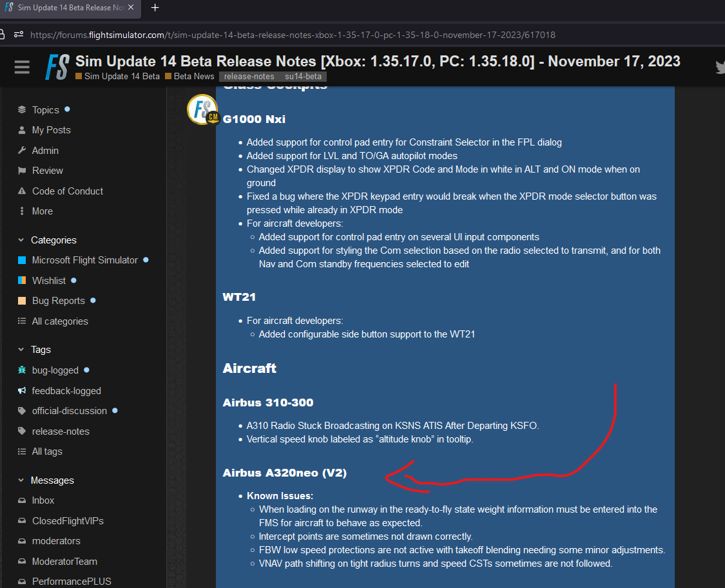Open the bug-logged tag
This screenshot has width=725, height=588.
[x=55, y=370]
